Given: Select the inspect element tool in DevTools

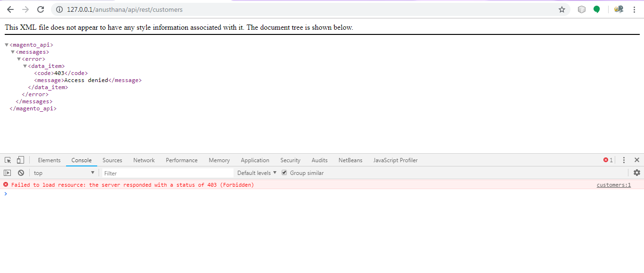Looking at the screenshot, I should click(x=8, y=160).
